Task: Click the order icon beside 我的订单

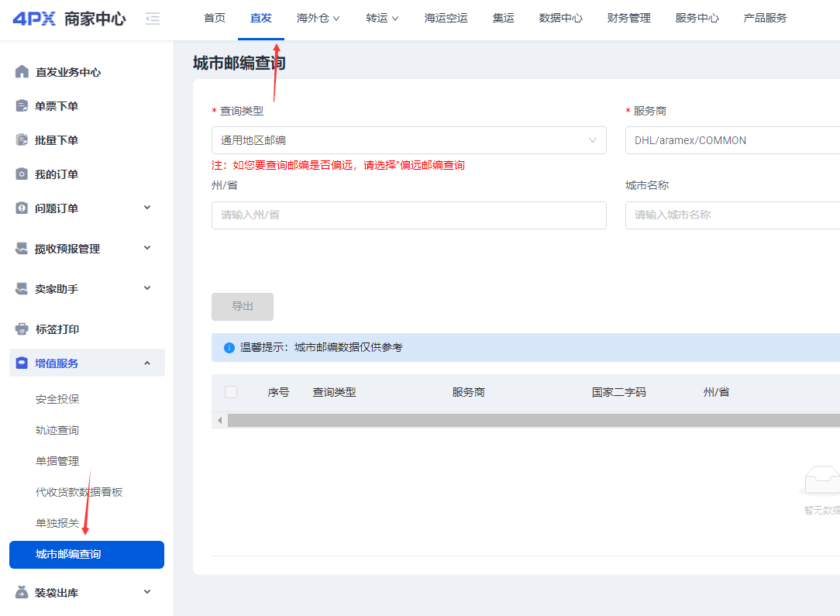Action: (x=22, y=174)
